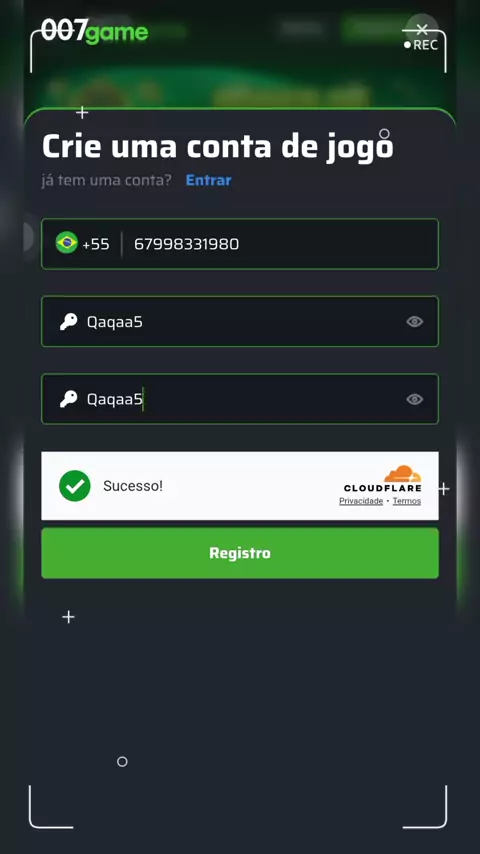Focus the confirm password field
Screen dimensions: 480x854
point(240,399)
